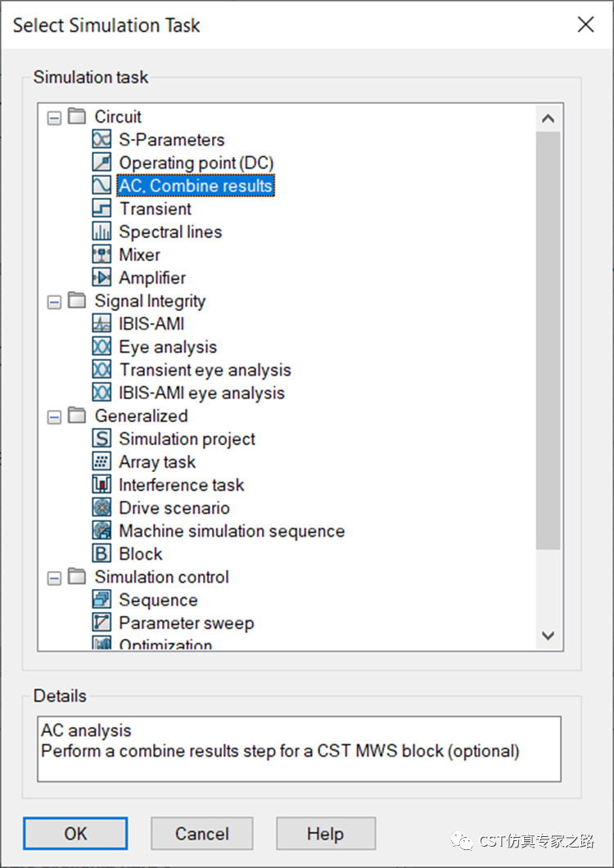Screen dimensions: 614x868
Task: Collapse the Signal Integrity folder
Action: (x=54, y=302)
